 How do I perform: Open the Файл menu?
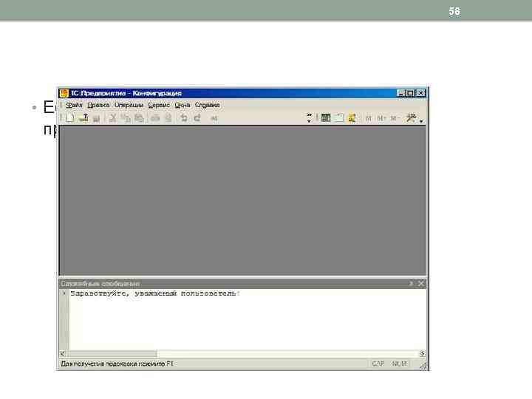74,105
